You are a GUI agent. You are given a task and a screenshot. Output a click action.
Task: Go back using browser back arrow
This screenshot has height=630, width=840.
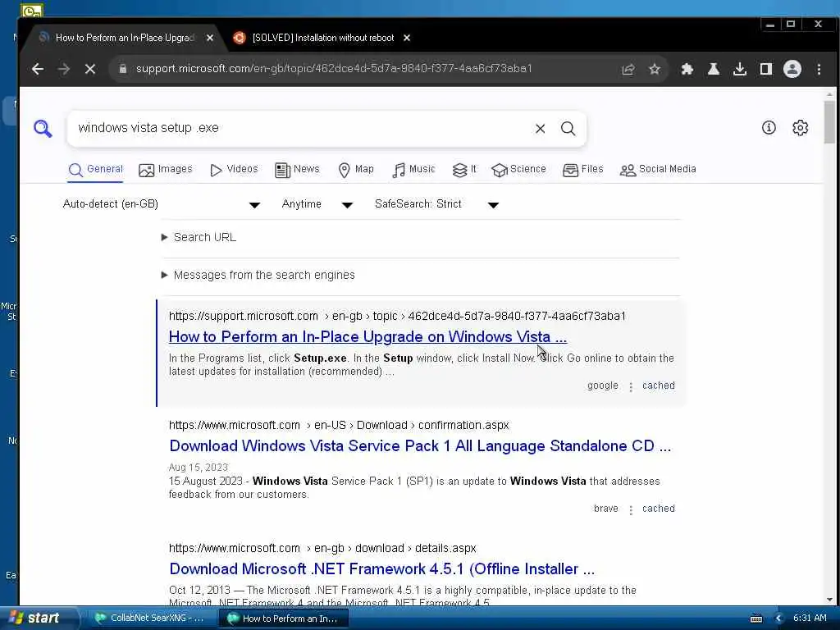(38, 69)
